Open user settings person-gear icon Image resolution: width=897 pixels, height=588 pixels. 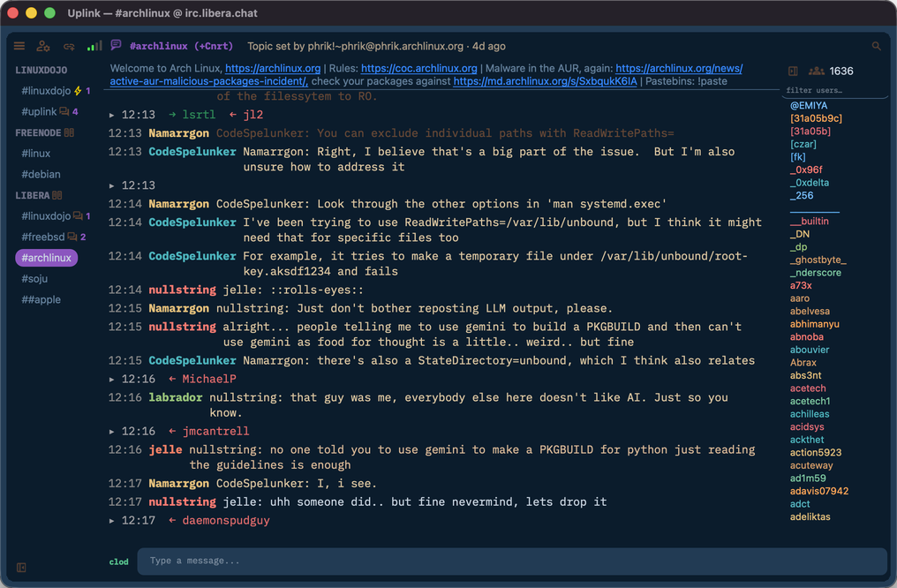click(x=43, y=46)
